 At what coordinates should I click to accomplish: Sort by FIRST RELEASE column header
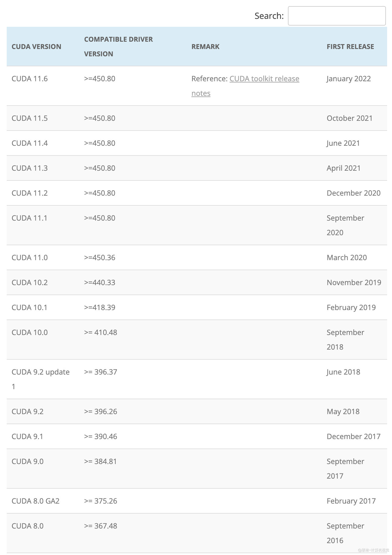click(x=350, y=47)
